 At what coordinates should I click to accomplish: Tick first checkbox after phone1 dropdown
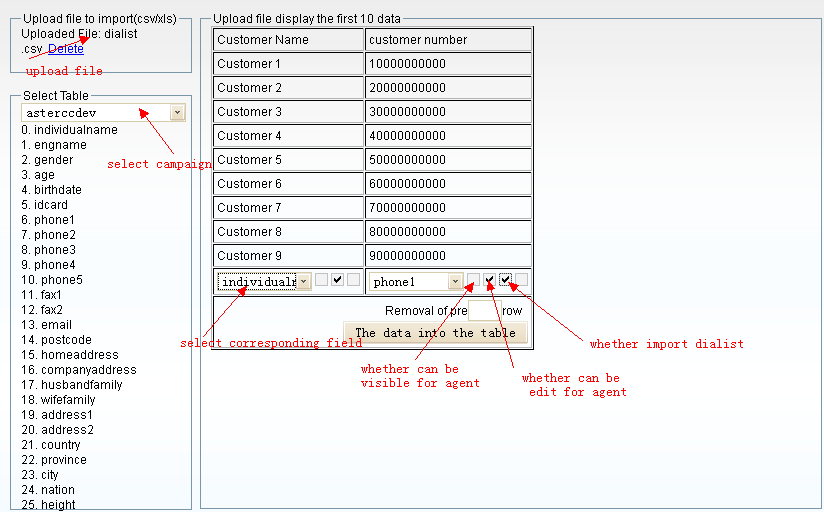pyautogui.click(x=473, y=280)
